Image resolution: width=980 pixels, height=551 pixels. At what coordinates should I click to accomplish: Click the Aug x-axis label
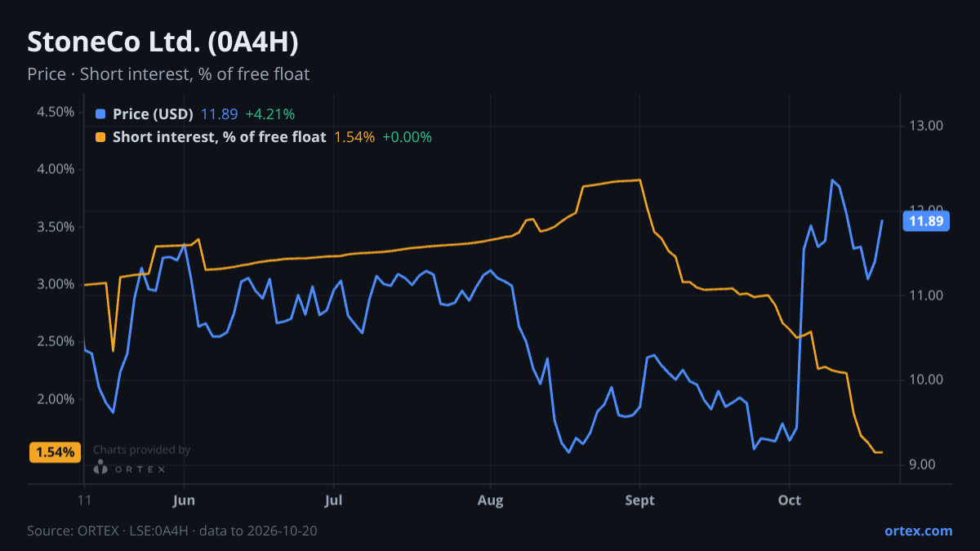click(x=490, y=500)
